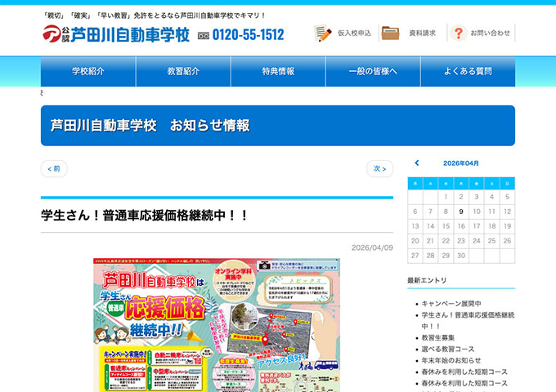The height and width of the screenshot is (392, 556).
Task: Open the 年末年始のお知らせ entry
Action: [451, 360]
